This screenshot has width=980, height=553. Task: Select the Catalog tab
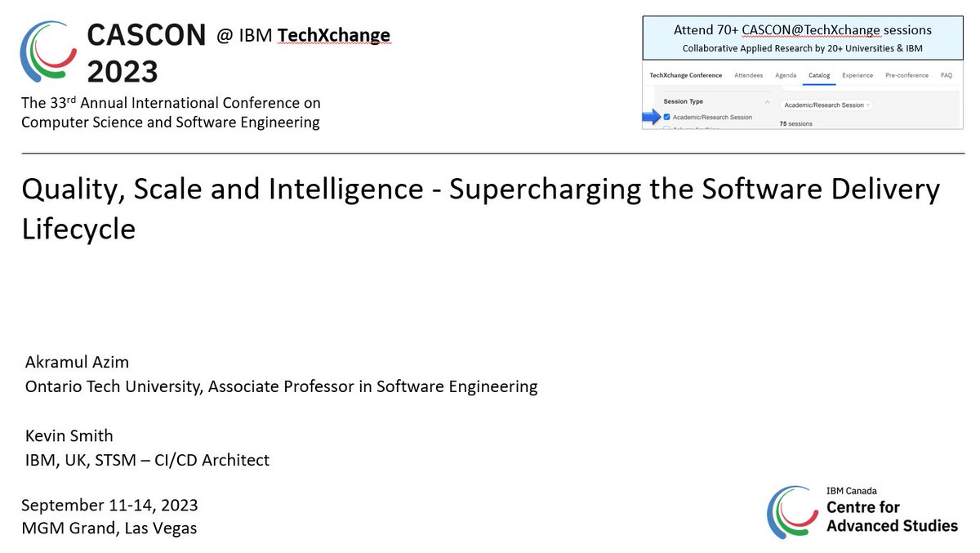coord(819,75)
